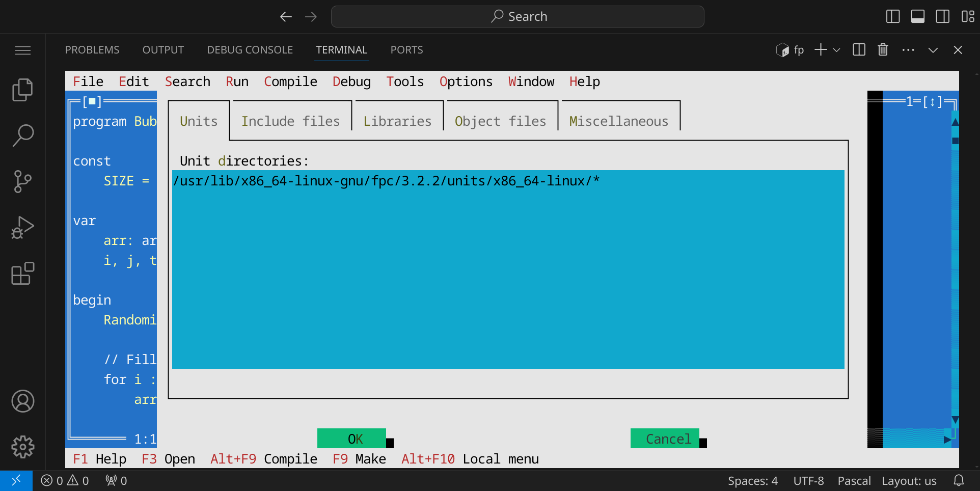Toggle primary side bar layout button
This screenshot has width=980, height=491.
(x=893, y=17)
